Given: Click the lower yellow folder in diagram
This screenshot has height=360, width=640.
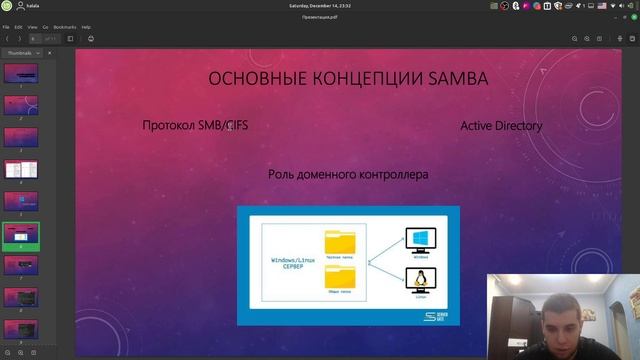Looking at the screenshot, I should point(340,276).
